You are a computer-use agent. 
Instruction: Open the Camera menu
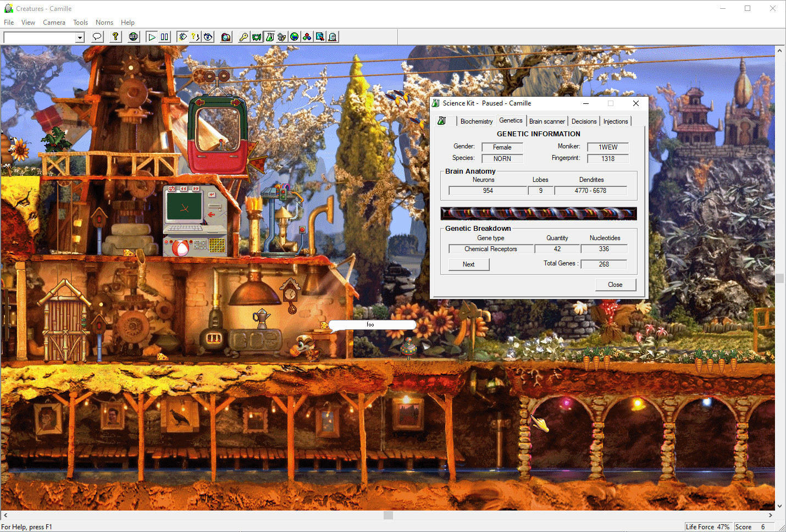pos(54,23)
